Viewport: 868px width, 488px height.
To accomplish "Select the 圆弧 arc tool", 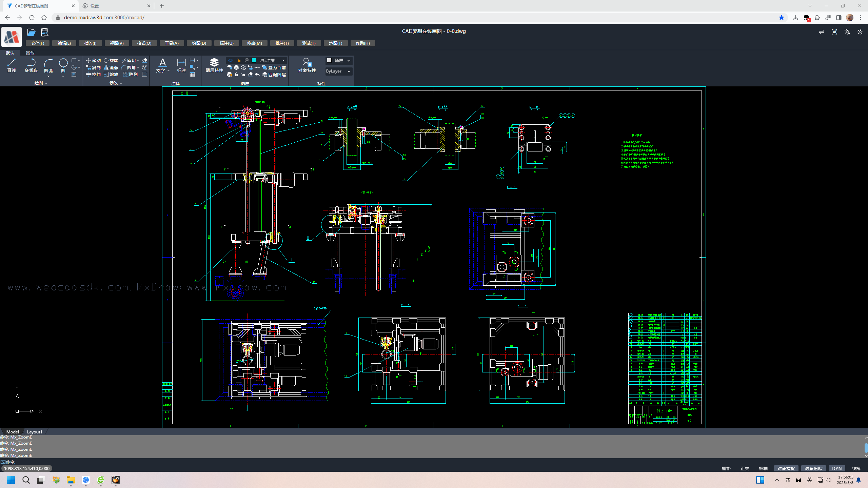I will point(48,65).
